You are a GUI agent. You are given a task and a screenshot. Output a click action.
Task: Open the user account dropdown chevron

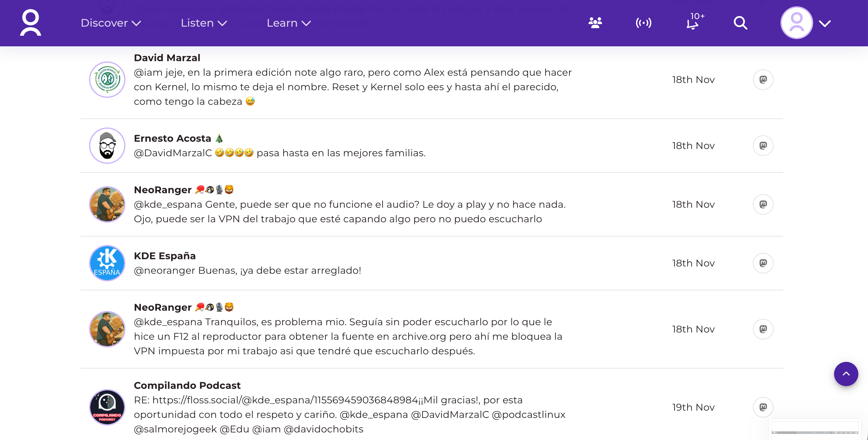[824, 23]
